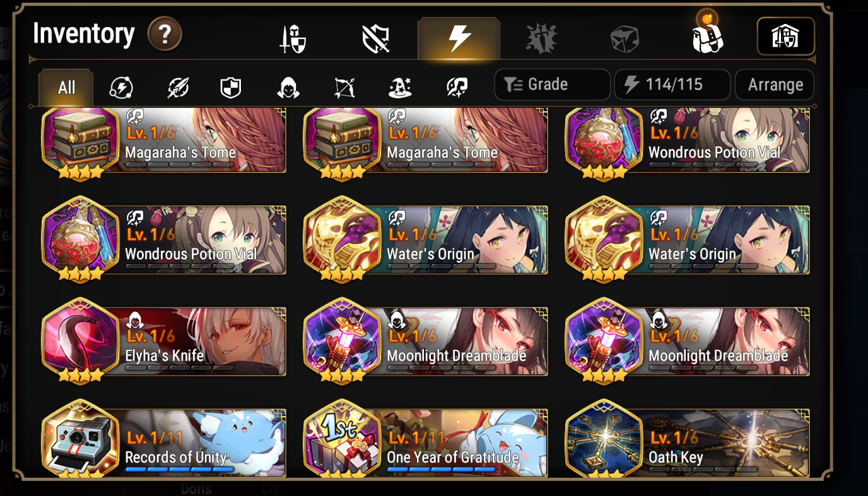Select the lightning bolt artifacts tab

(459, 38)
